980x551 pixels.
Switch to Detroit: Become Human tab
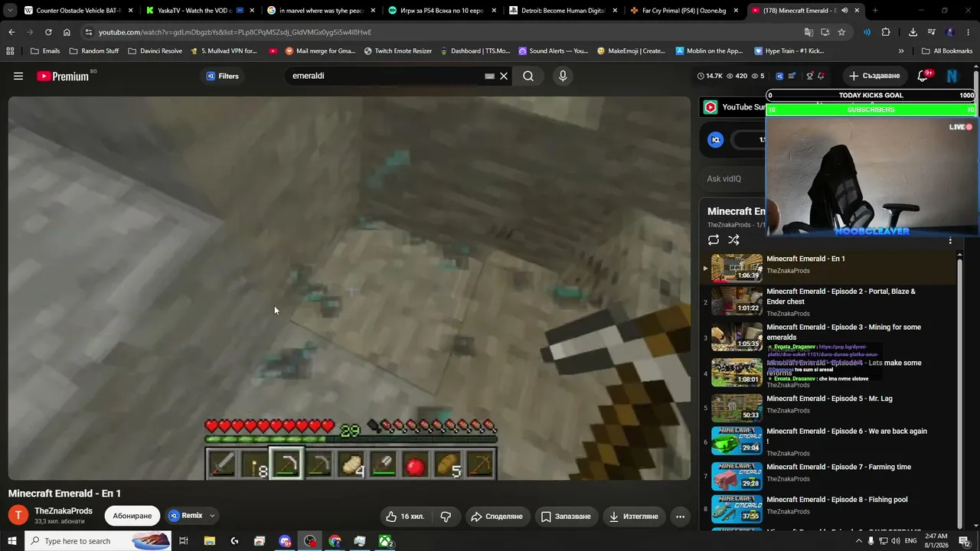click(x=563, y=11)
